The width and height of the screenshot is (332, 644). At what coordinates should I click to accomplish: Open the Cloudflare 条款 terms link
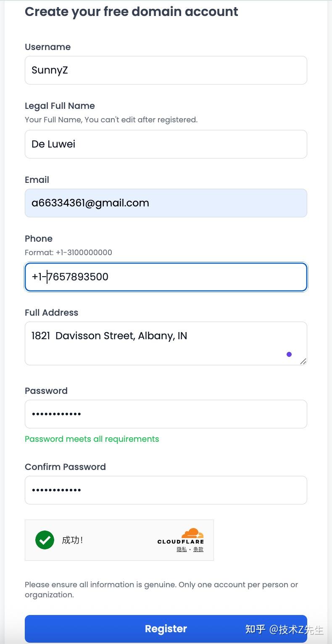pyautogui.click(x=198, y=549)
